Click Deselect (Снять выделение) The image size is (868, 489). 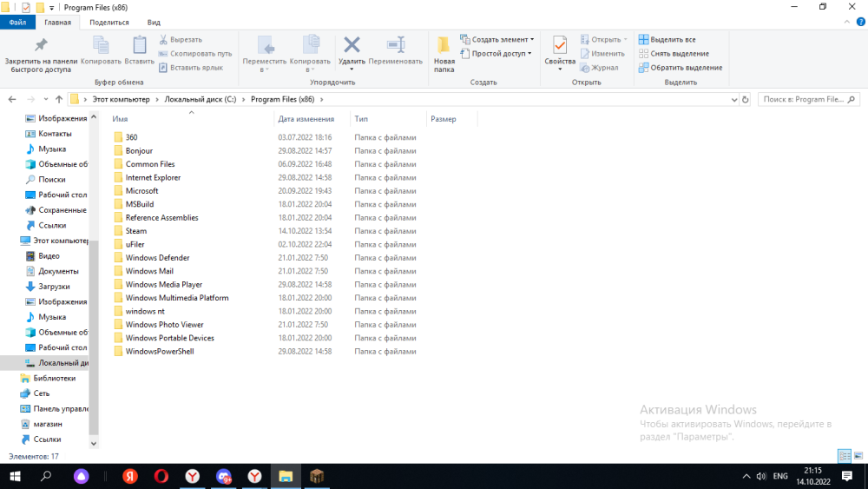pos(674,54)
